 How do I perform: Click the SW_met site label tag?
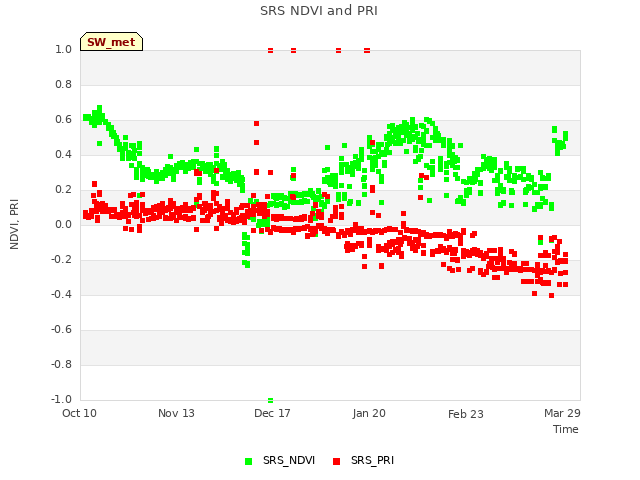111,42
